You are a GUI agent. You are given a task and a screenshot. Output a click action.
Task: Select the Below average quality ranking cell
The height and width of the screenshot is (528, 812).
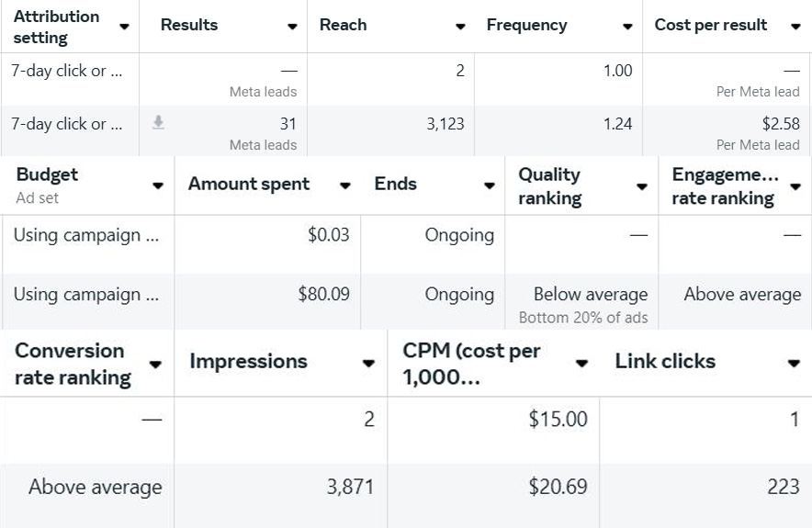pyautogui.click(x=591, y=295)
